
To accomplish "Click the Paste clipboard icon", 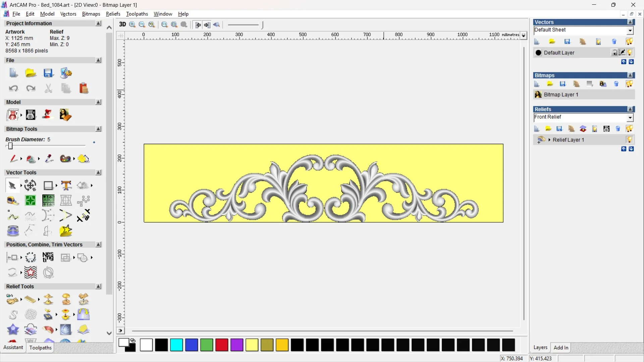I will (x=84, y=88).
